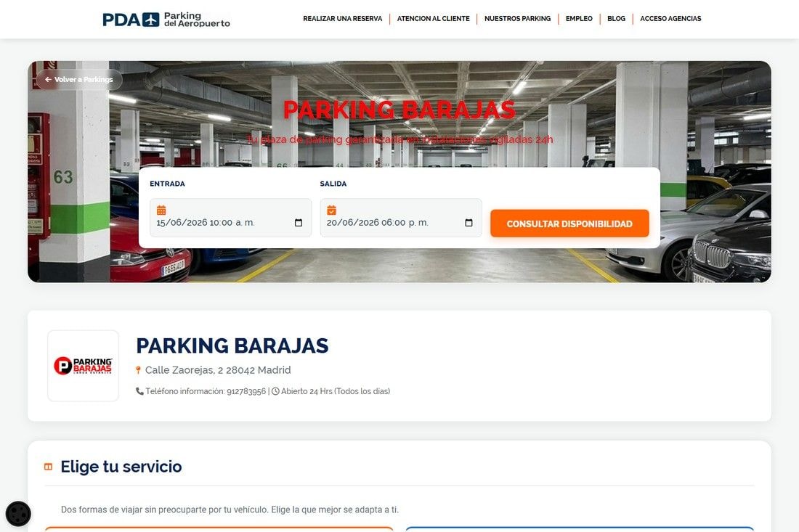This screenshot has height=532, width=799.
Task: Go back via Volver a Parkings
Action: click(x=79, y=79)
